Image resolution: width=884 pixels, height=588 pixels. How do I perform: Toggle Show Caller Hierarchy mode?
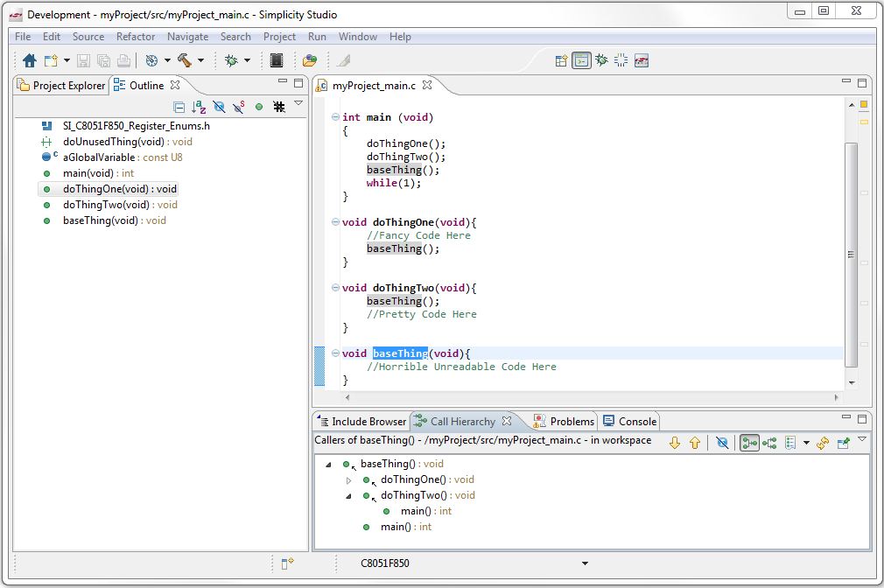pos(748,443)
